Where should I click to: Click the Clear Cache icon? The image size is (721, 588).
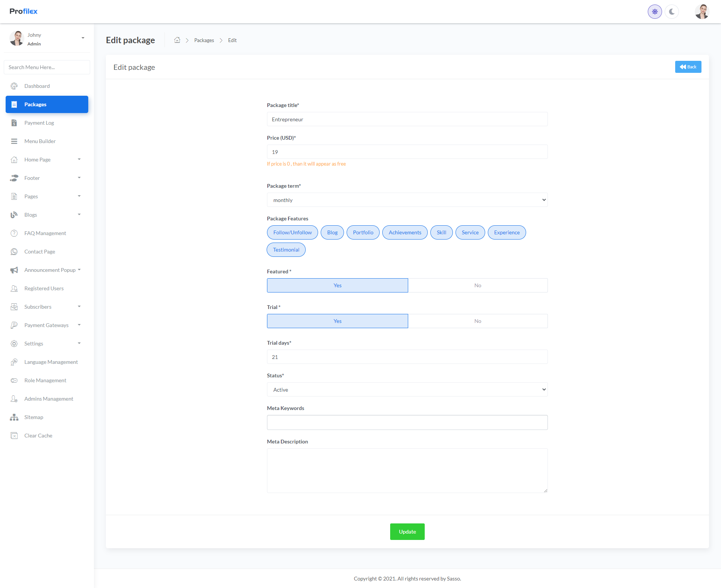coord(14,436)
